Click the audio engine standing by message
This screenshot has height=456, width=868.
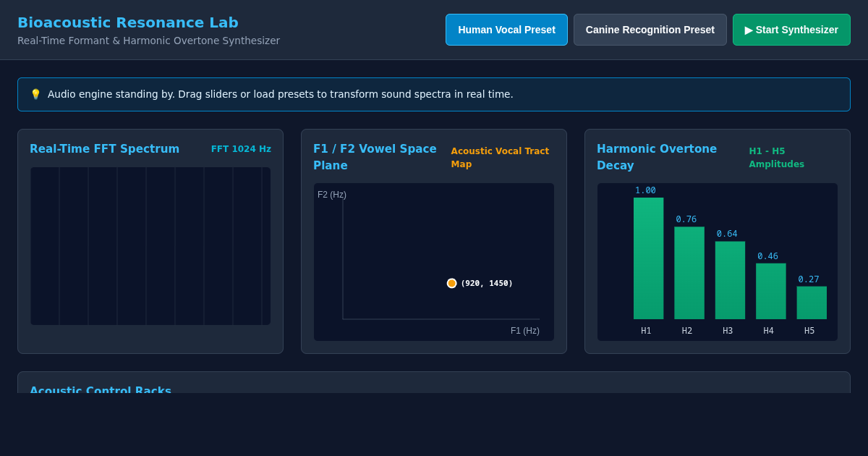pos(281,94)
